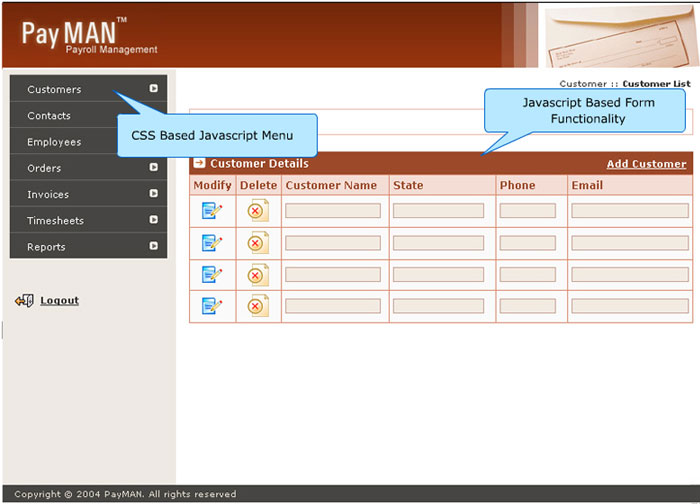This screenshot has width=700, height=504.
Task: Click the arrow icon beside Customer Details
Action: coord(199,163)
